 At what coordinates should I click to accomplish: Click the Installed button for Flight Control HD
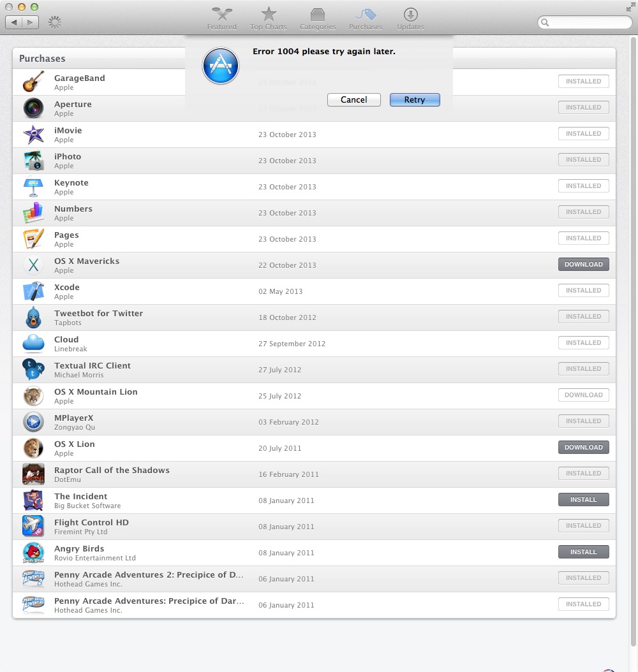point(584,526)
